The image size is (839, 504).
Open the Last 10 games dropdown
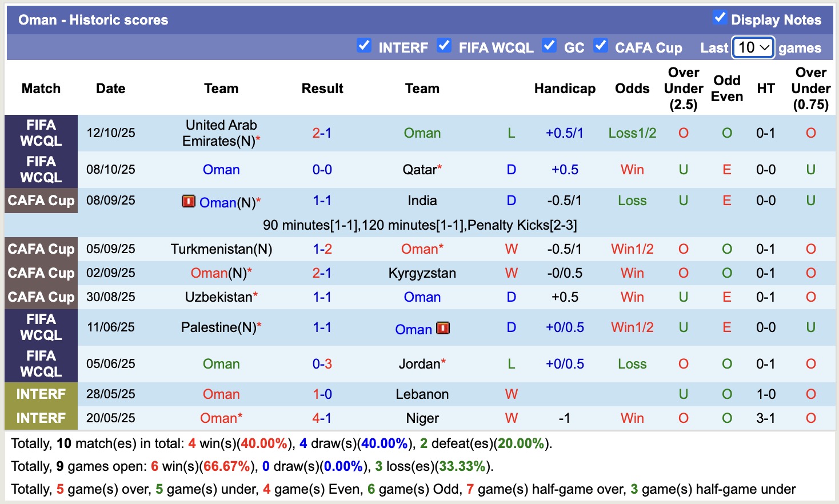point(753,47)
